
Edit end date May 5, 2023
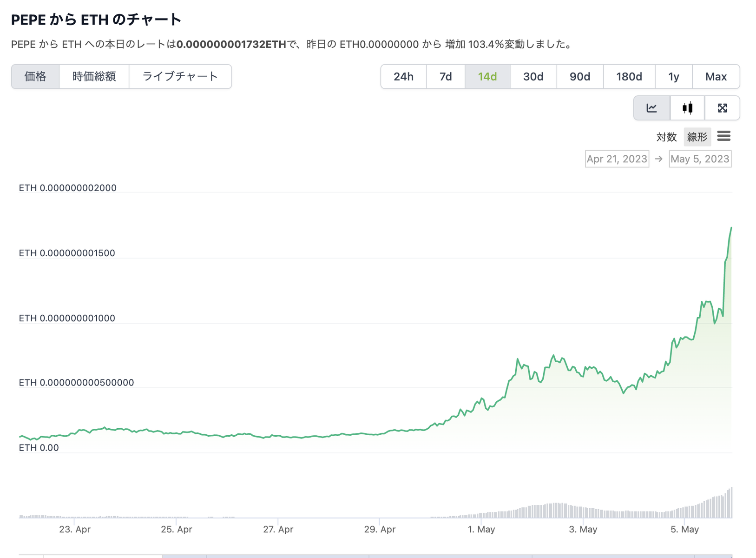[x=700, y=159]
